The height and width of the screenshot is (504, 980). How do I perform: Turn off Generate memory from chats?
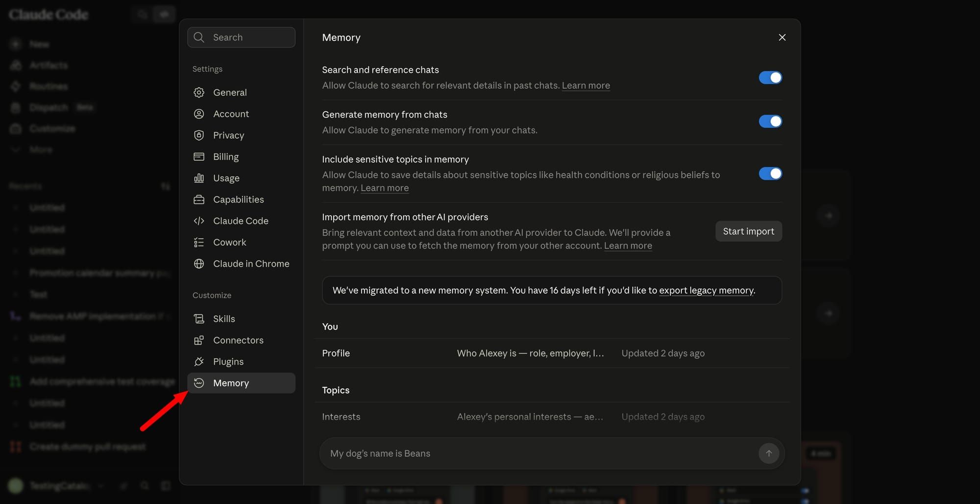[x=770, y=121]
